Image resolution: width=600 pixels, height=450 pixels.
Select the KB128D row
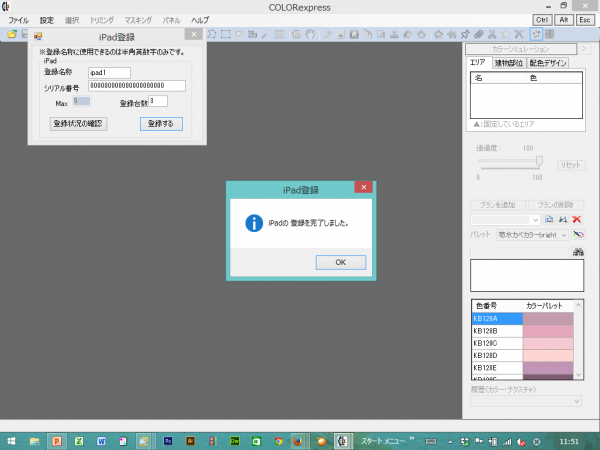[x=523, y=355]
